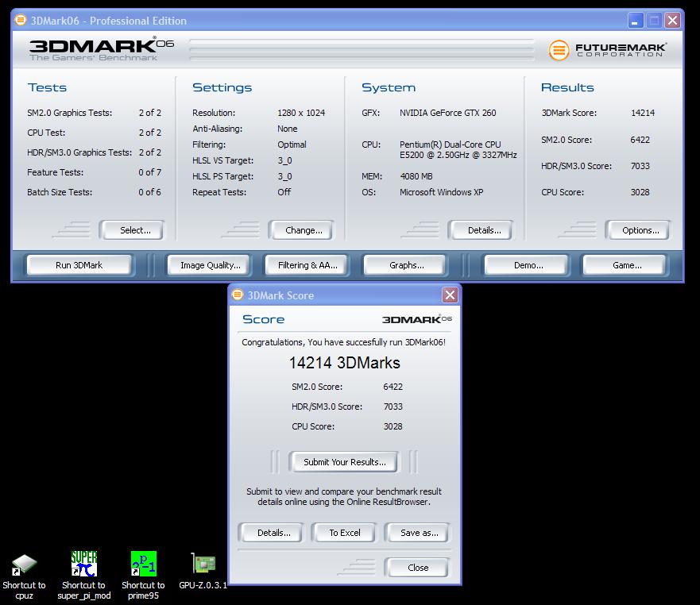Screen dimensions: 700x605
Task: Open the cpuz desktop shortcut icon
Action: (24, 565)
